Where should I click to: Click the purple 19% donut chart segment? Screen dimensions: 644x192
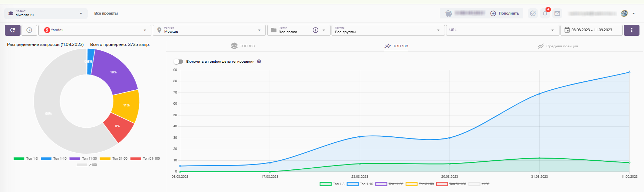click(113, 72)
